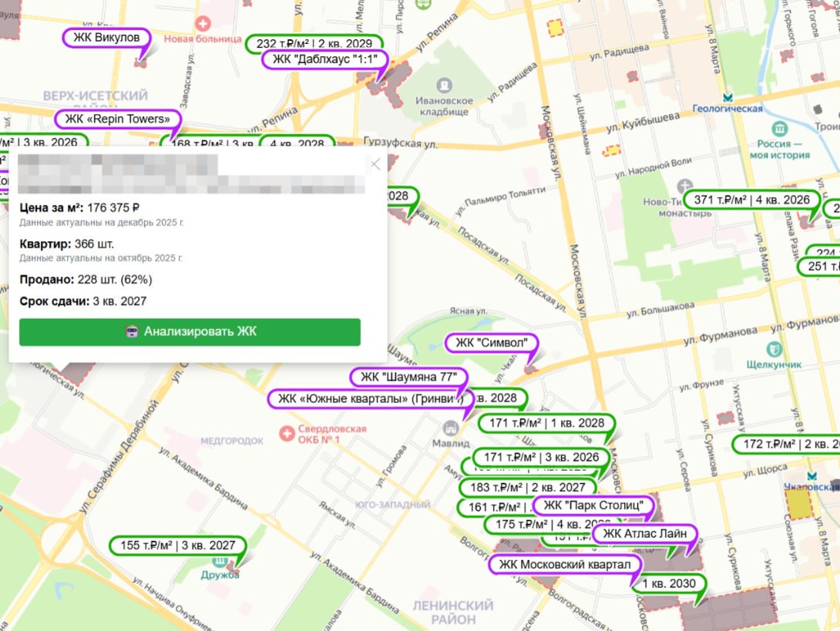Viewport: 840px width, 631px height.
Task: Close the apartment complex info popup
Action: (375, 164)
